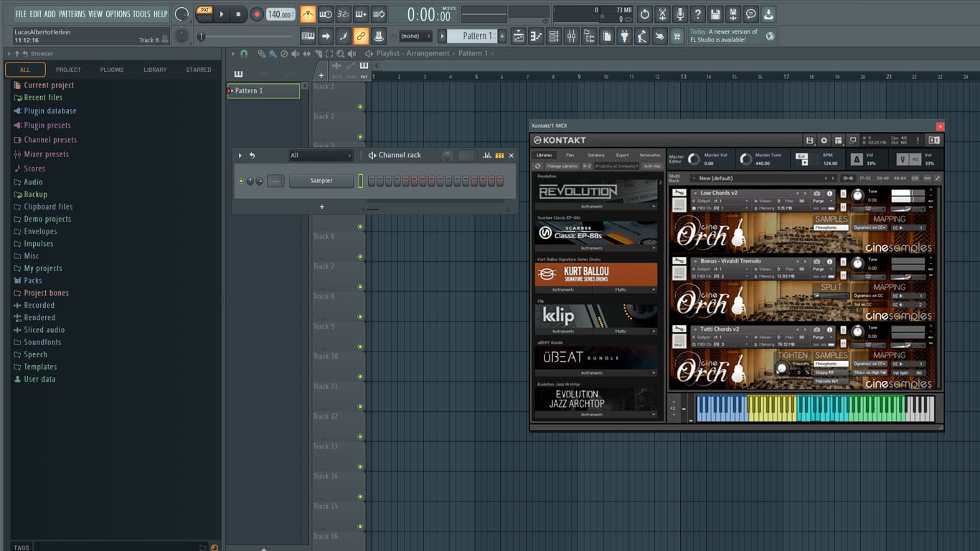Select the zoom tool in Playlist toolbar
Screen dimensions: 980x551
(340, 54)
